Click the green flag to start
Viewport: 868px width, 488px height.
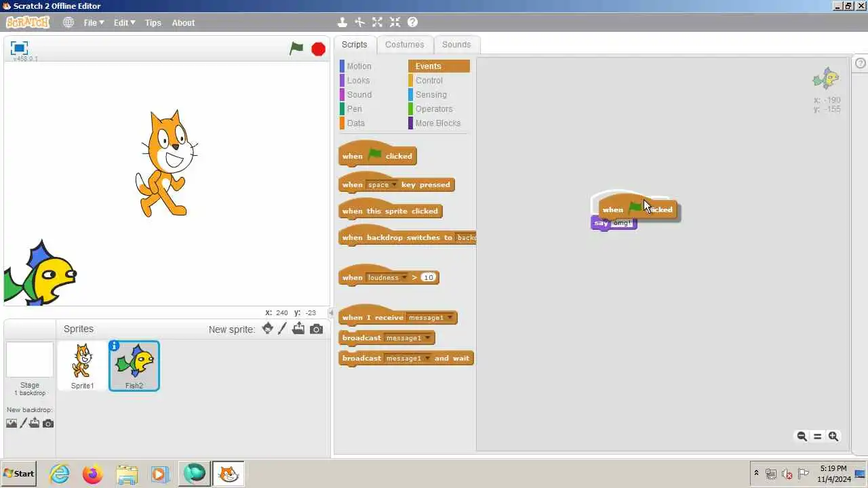[296, 48]
